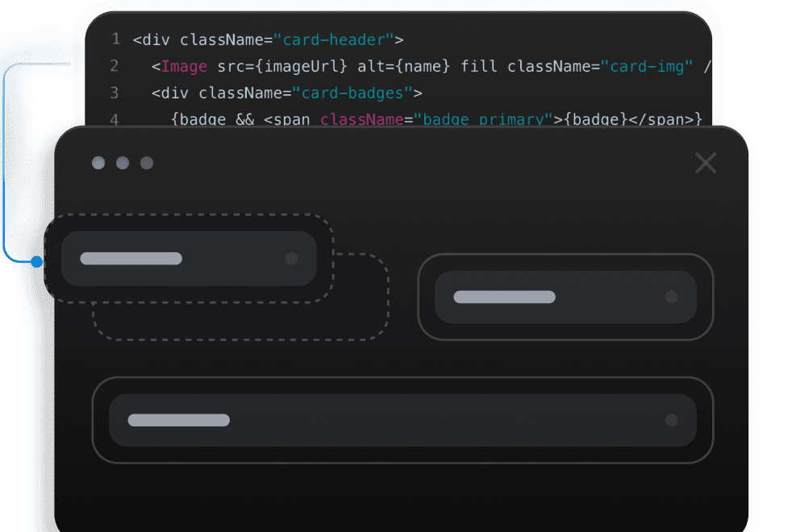796x532 pixels.
Task: Click the "card-header" string in the code
Action: coord(333,39)
